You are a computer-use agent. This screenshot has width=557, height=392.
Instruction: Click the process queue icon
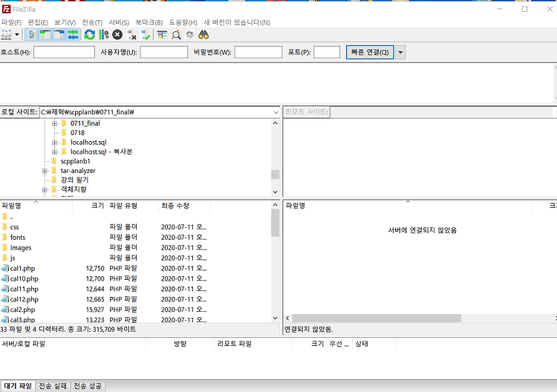click(x=103, y=34)
